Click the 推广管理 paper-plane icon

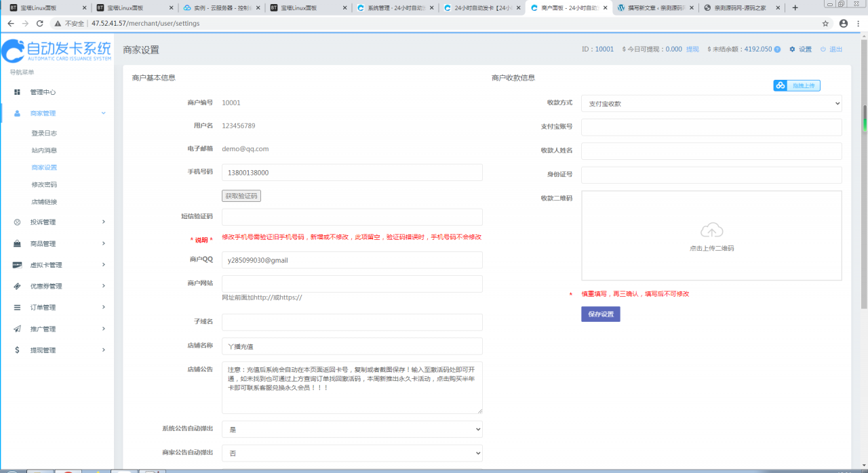tap(17, 329)
